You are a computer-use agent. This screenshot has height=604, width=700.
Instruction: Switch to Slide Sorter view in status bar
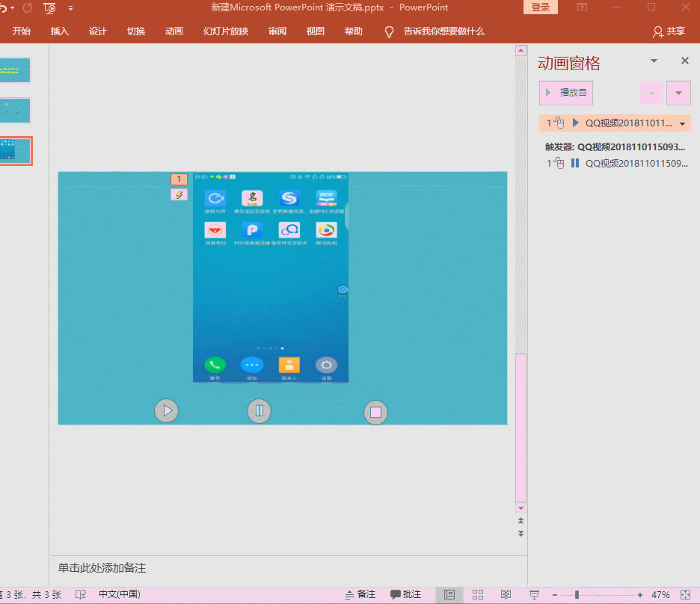point(477,594)
